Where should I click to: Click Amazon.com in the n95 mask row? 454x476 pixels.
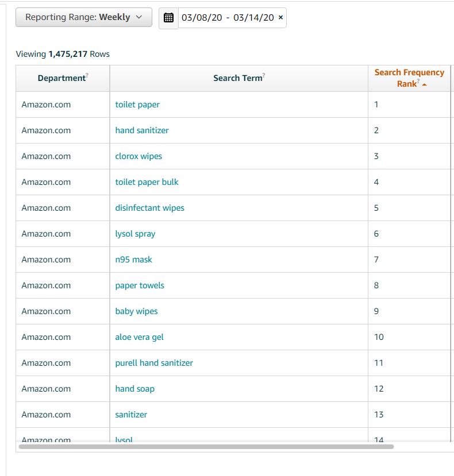tap(46, 260)
